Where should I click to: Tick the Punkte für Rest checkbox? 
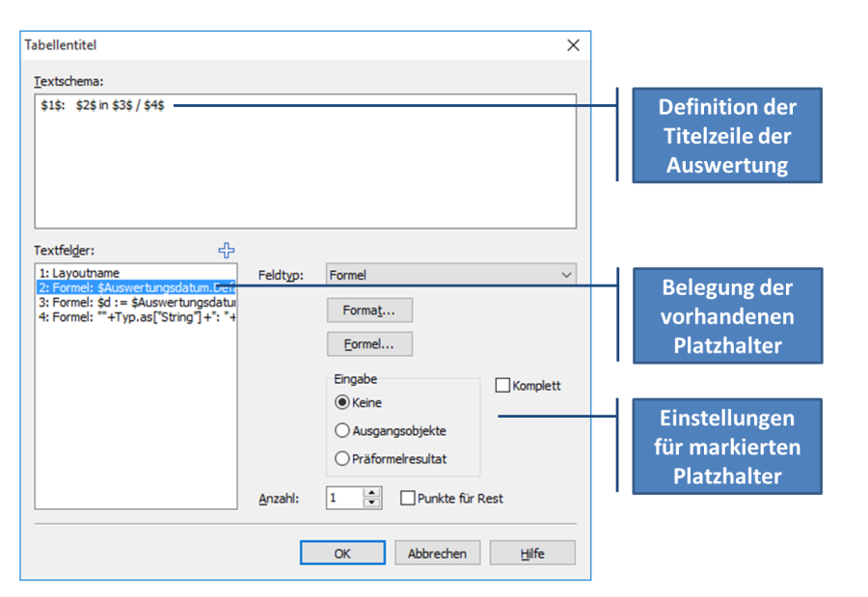tap(408, 499)
